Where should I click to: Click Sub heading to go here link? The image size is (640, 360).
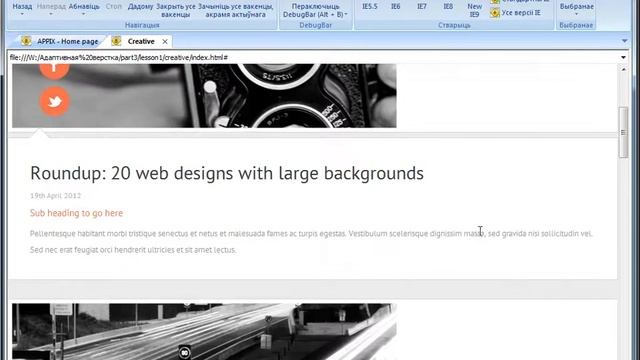click(76, 213)
